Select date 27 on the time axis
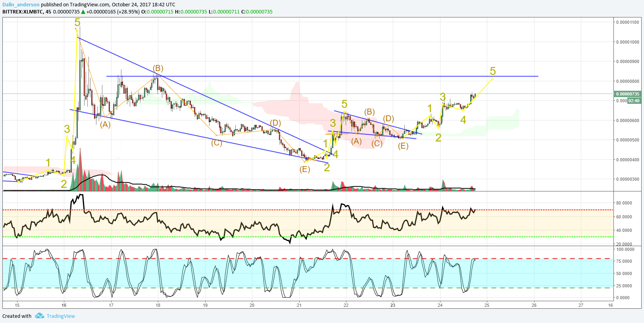This screenshot has width=644, height=323. (x=581, y=305)
